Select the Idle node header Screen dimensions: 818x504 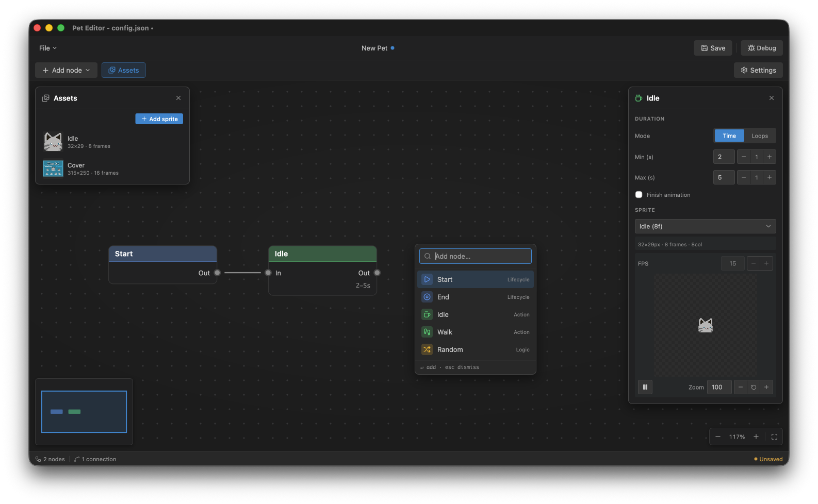[322, 254]
